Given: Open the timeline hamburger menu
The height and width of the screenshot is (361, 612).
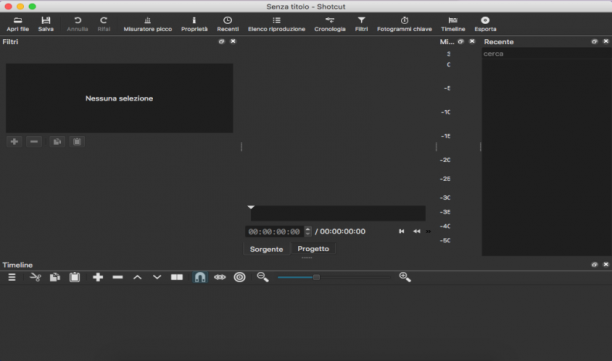Looking at the screenshot, I should [x=12, y=277].
